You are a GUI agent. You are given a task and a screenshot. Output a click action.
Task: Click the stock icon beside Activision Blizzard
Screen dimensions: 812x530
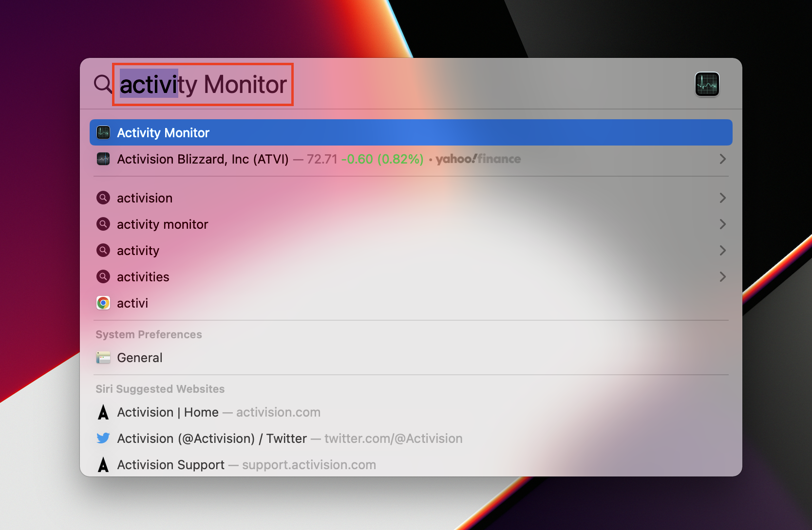pos(103,159)
